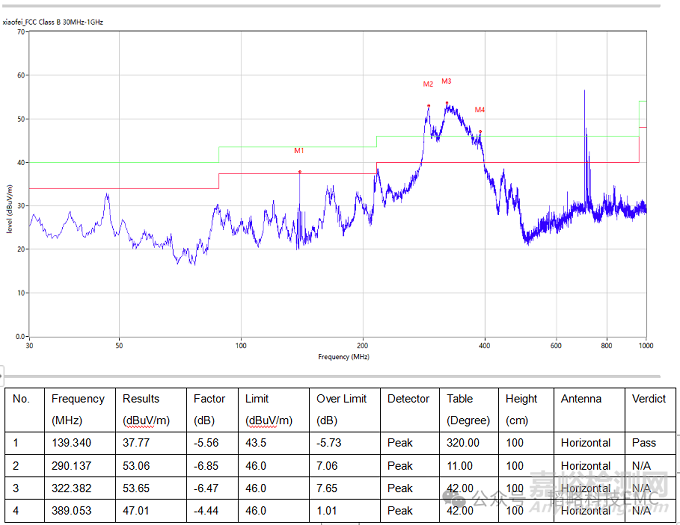This screenshot has height=525, width=680.
Task: Click frequency cell 389.053 in row 4
Action: pyautogui.click(x=71, y=510)
